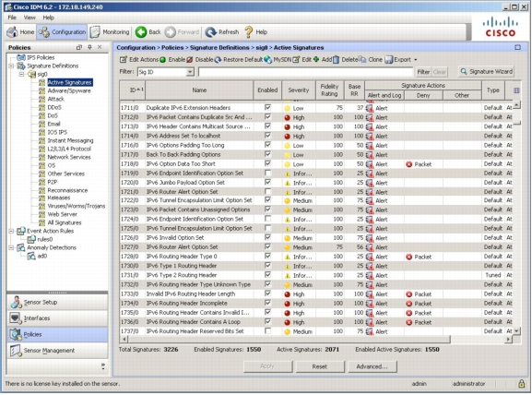Screen dimensions: 532x395
Task: Select the DDoS tree category
Action: pyautogui.click(x=54, y=107)
